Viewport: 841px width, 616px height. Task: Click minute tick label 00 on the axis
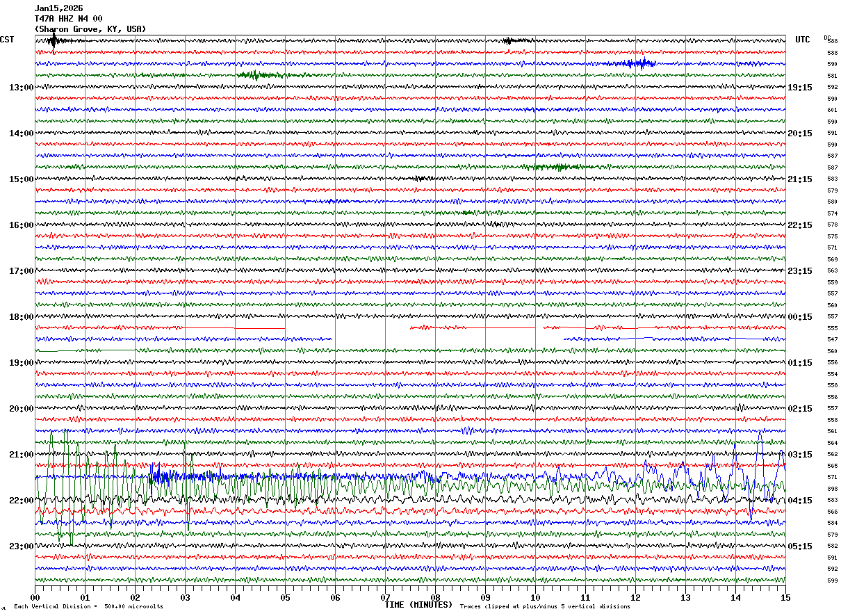click(x=35, y=597)
